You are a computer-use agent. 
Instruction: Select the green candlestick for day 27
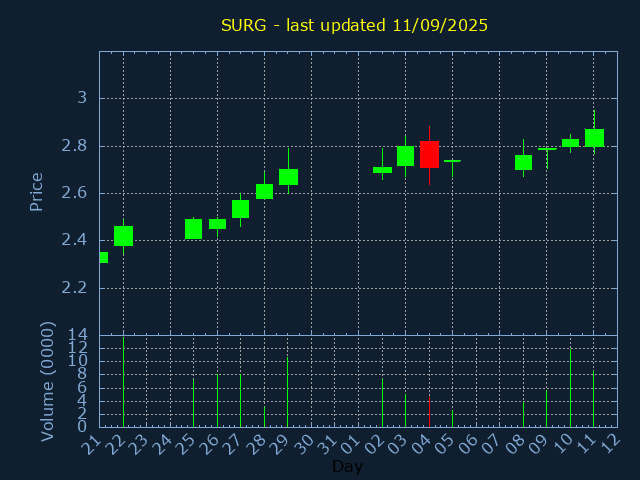click(240, 209)
